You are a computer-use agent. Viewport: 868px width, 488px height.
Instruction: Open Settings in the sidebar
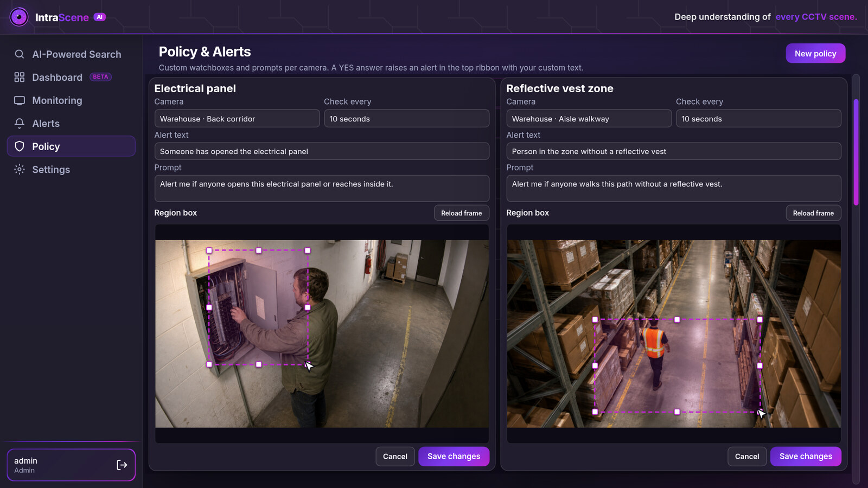[71, 169]
